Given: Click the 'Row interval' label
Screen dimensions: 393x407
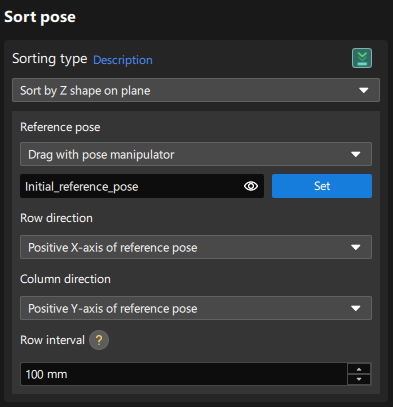Looking at the screenshot, I should [x=52, y=340].
